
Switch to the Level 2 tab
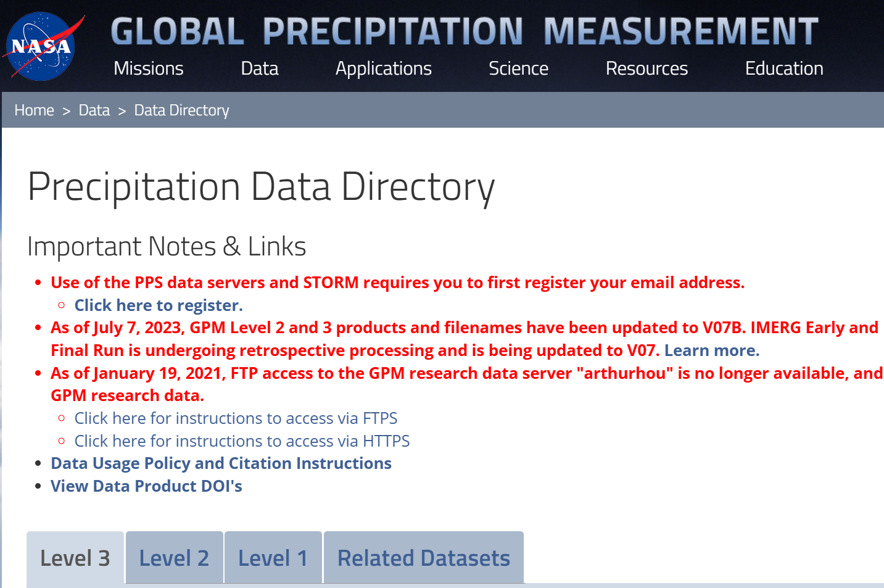click(x=174, y=558)
